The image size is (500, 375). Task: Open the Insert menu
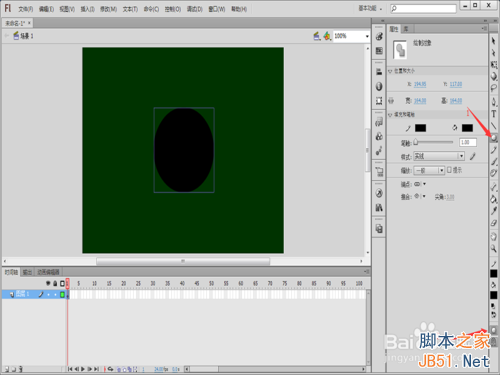tap(88, 9)
